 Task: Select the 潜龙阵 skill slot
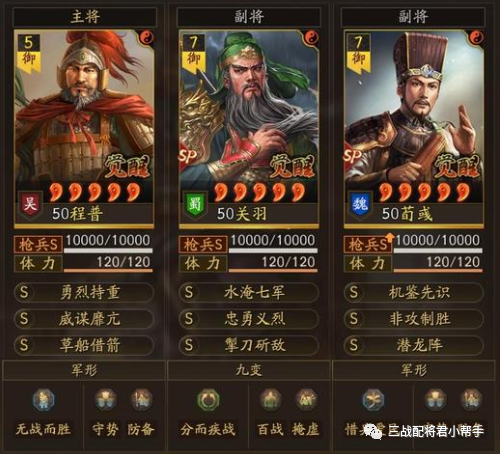(x=414, y=345)
